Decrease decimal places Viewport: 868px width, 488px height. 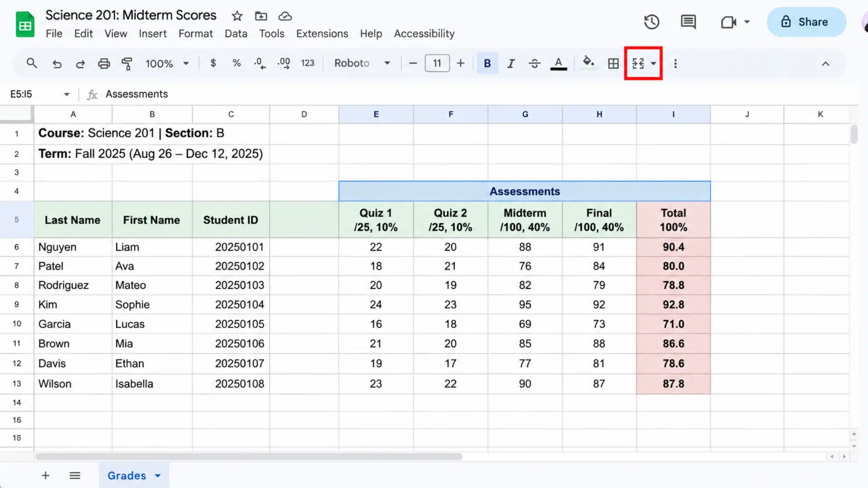[259, 63]
